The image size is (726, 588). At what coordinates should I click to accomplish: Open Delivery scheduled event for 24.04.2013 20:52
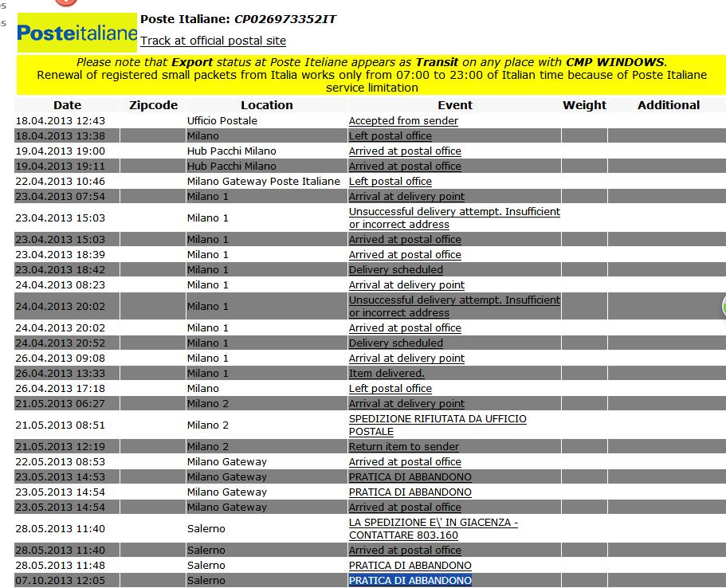[x=396, y=343]
